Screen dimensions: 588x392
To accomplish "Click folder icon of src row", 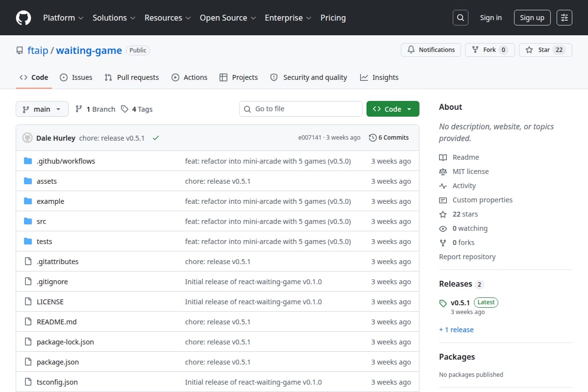I will [28, 221].
